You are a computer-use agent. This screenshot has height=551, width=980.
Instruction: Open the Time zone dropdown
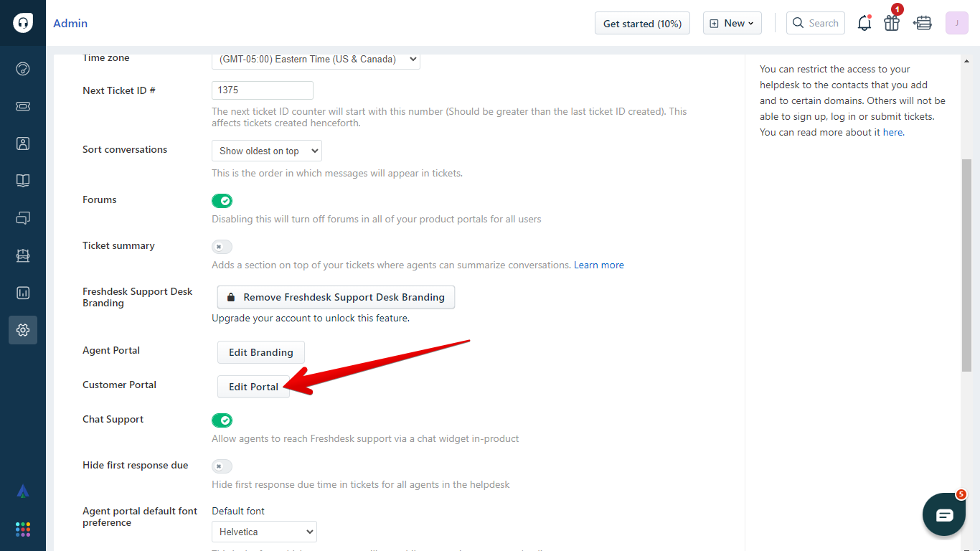[x=316, y=60]
